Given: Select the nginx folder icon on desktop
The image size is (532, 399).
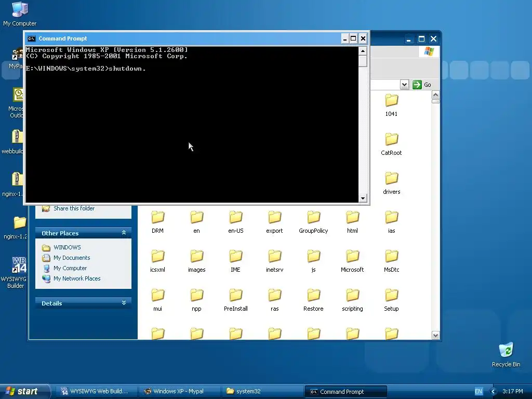Looking at the screenshot, I should 14,228.
